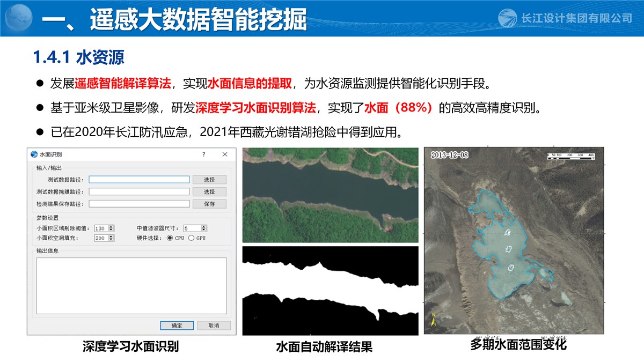The width and height of the screenshot is (644, 362).
Task: Confirm with the 确定 button
Action: (177, 326)
